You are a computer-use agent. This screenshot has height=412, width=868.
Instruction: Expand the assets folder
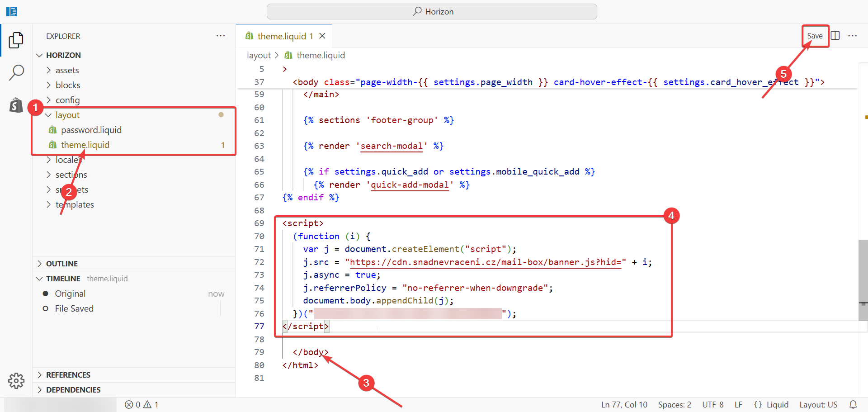pos(67,70)
